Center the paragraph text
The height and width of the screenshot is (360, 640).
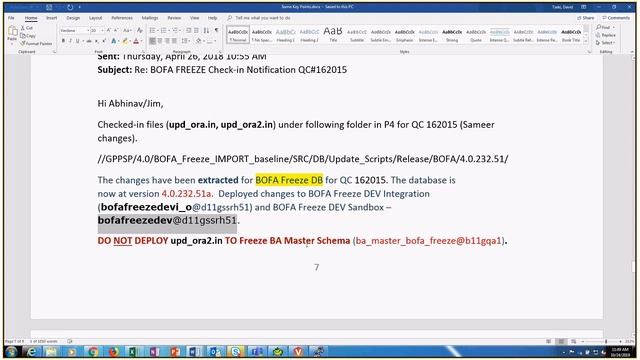tap(160, 41)
